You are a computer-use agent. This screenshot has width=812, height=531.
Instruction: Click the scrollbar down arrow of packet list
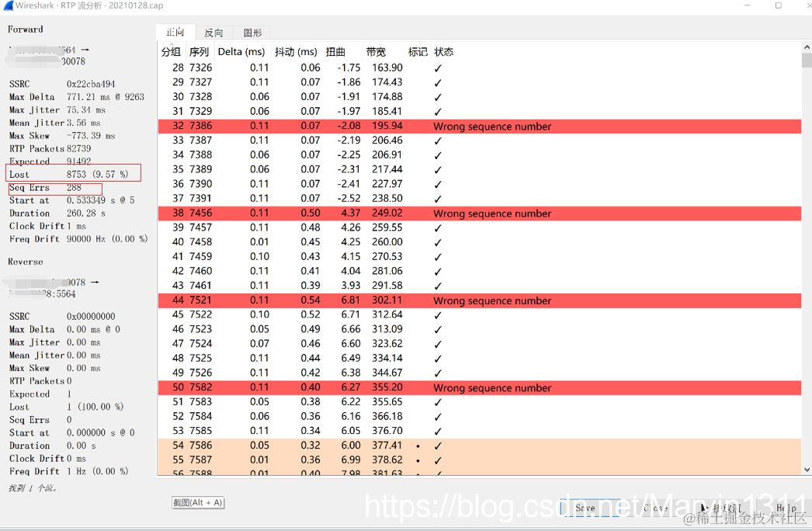(807, 470)
